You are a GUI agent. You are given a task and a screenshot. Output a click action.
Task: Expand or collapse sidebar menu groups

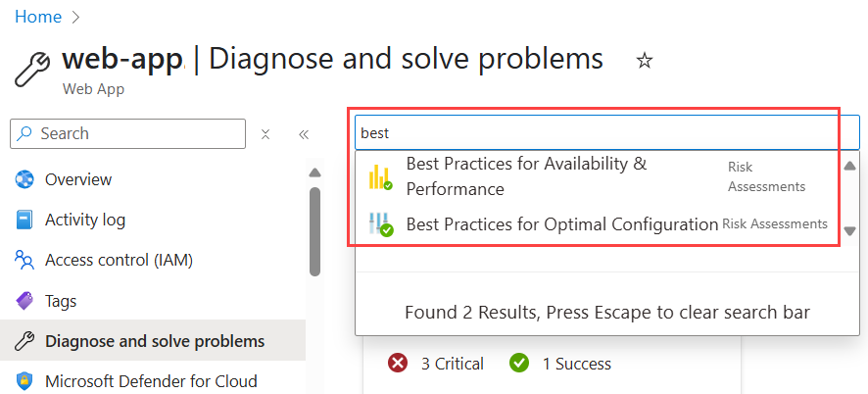(x=265, y=134)
